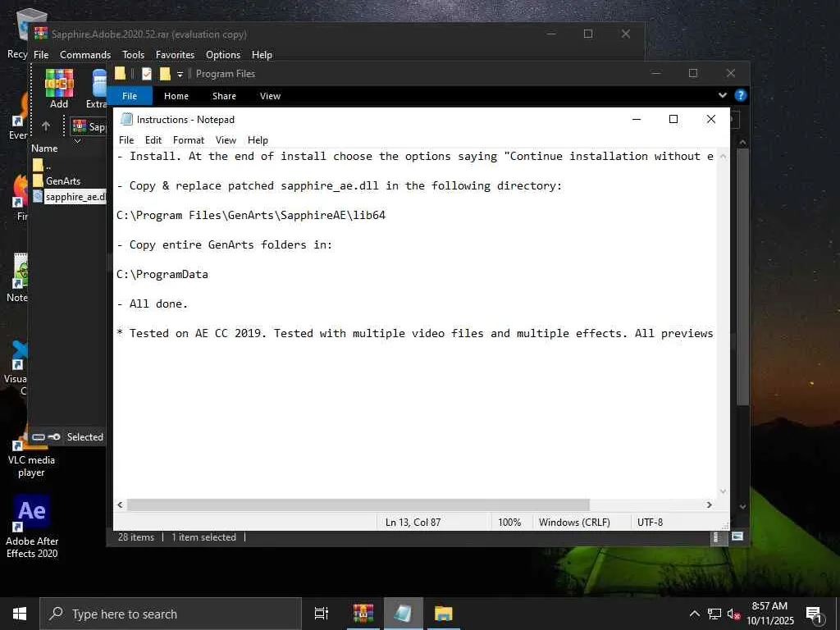Open File tab in Program Files explorer
Image resolution: width=840 pixels, height=630 pixels.
click(x=130, y=96)
